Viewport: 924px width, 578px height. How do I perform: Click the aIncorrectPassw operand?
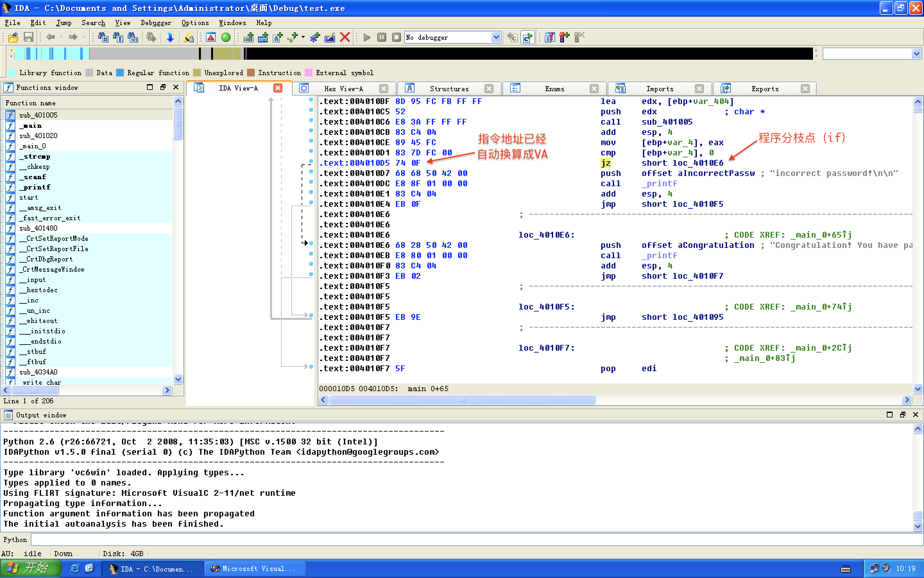coord(716,173)
